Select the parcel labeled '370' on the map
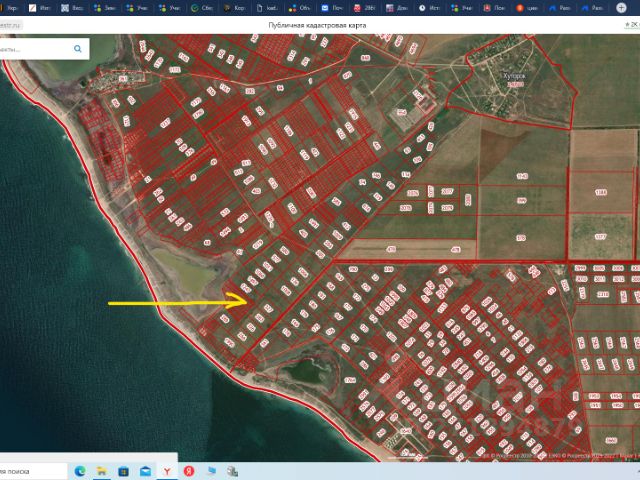 pyautogui.click(x=521, y=238)
